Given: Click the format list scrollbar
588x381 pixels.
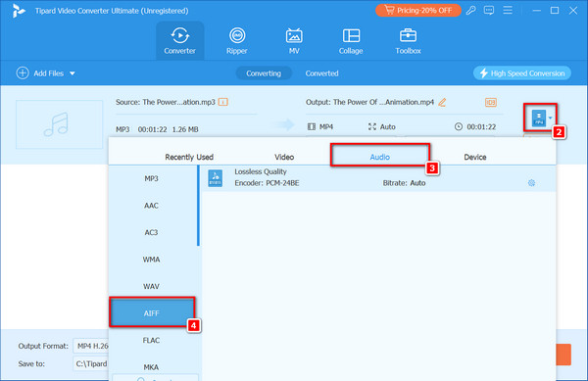Looking at the screenshot, I should click(198, 206).
